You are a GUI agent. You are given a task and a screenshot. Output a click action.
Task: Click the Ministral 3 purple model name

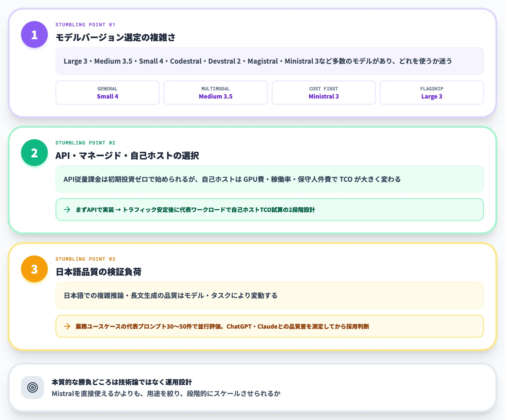tap(324, 96)
